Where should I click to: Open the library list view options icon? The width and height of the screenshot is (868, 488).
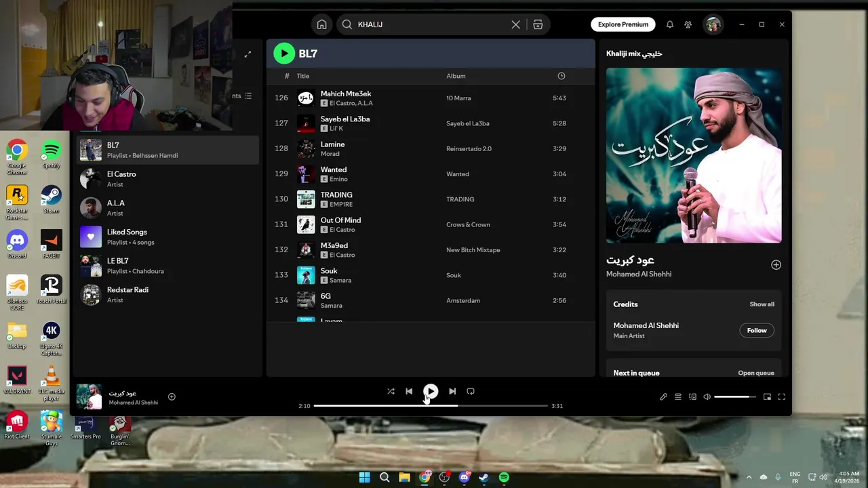coord(248,96)
